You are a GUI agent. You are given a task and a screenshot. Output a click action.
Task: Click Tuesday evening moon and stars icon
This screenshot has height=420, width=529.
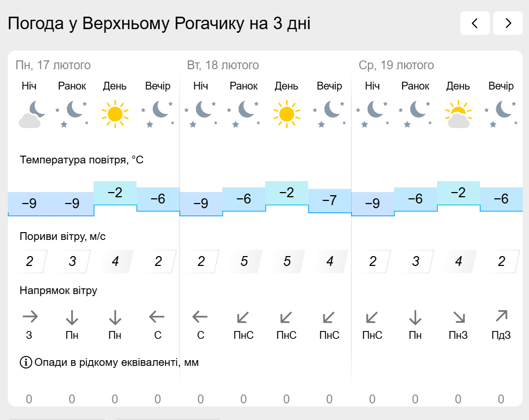click(329, 114)
